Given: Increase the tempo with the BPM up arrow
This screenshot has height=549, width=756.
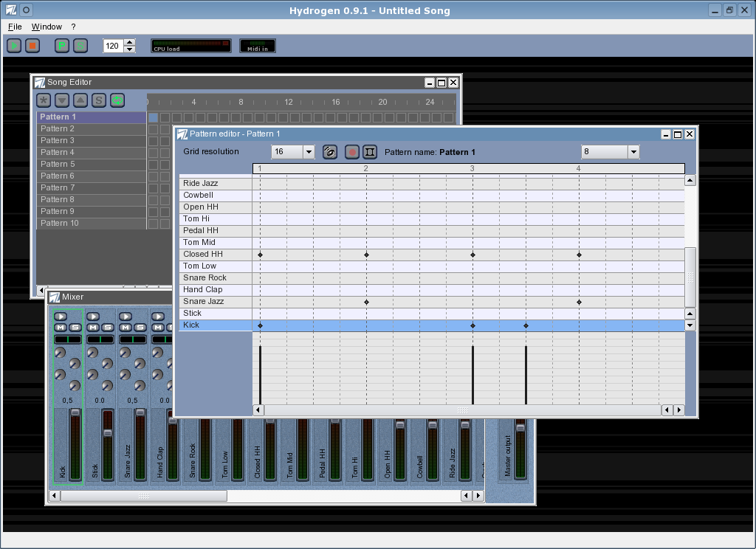Looking at the screenshot, I should tap(130, 42).
